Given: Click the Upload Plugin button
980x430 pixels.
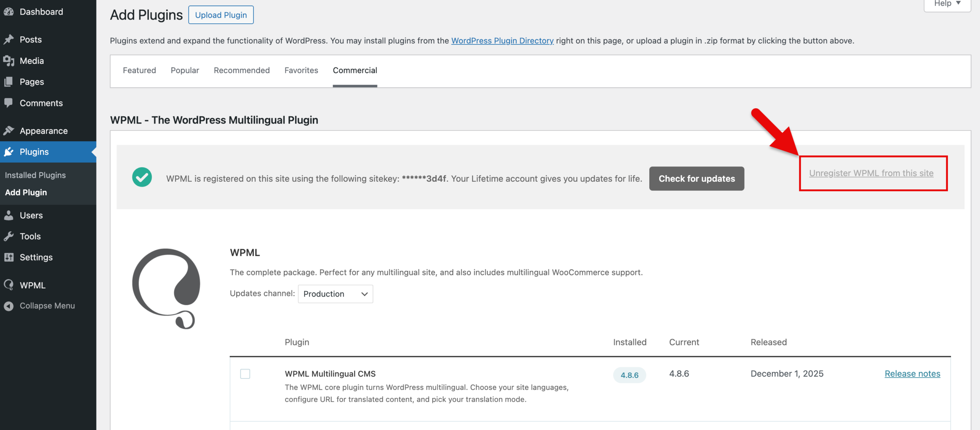Looking at the screenshot, I should pyautogui.click(x=221, y=15).
